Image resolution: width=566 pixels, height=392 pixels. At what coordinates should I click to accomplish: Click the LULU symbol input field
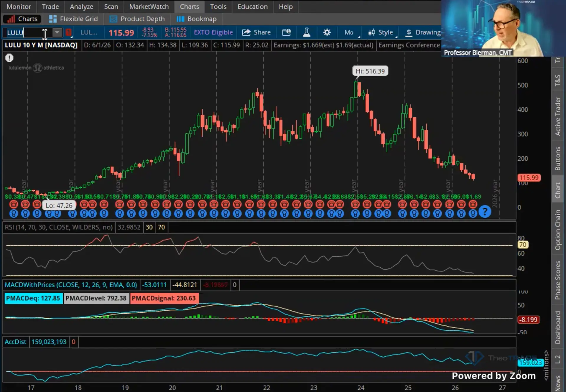(x=28, y=32)
